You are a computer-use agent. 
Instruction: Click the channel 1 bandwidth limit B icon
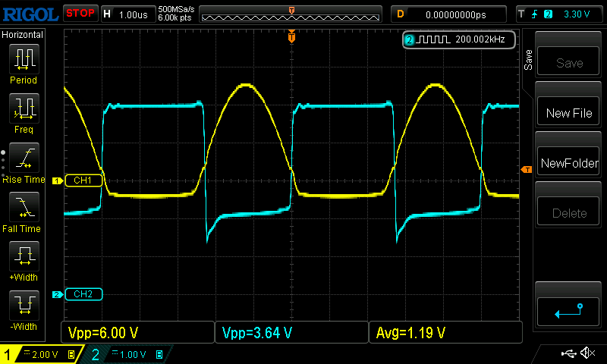point(71,354)
